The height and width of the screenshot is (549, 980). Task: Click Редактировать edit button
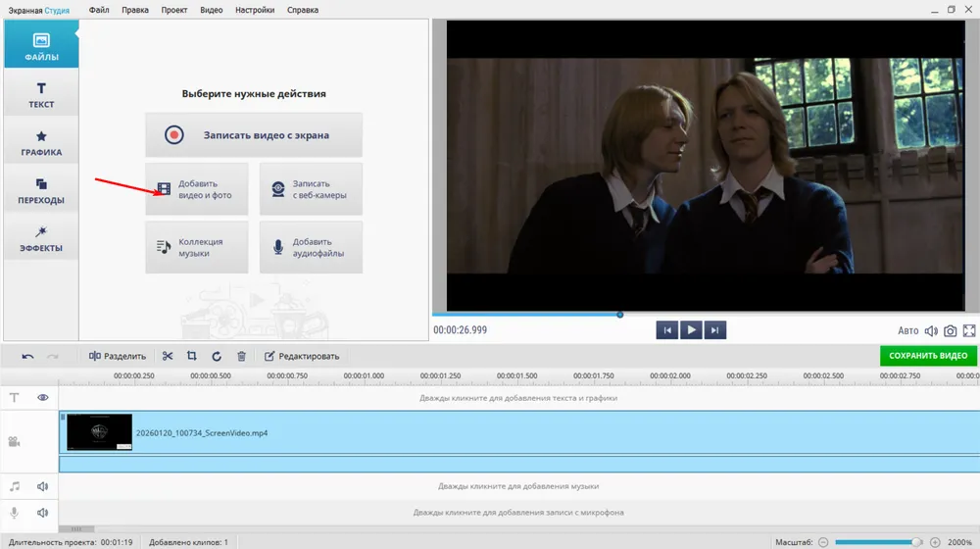coord(302,356)
